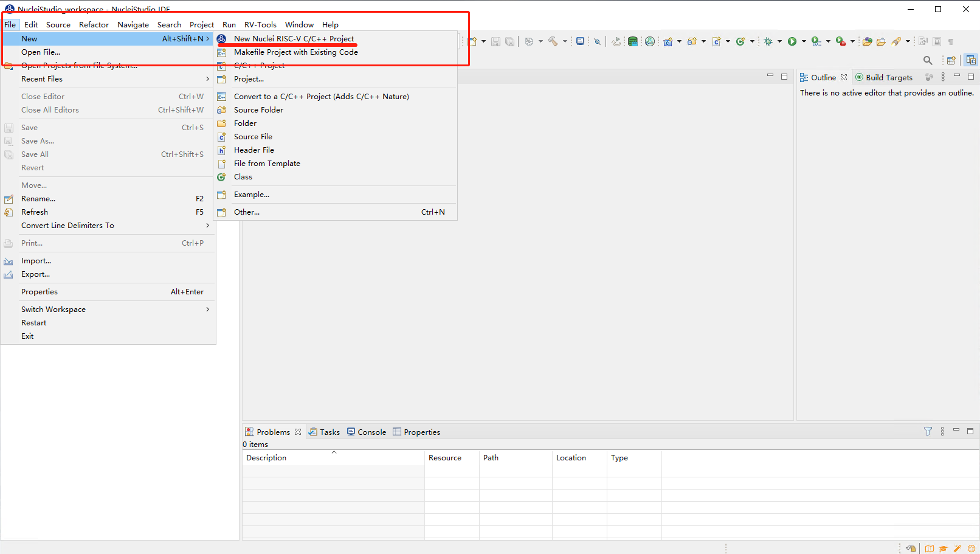
Task: Click the green bug Debug icon
Action: [768, 41]
